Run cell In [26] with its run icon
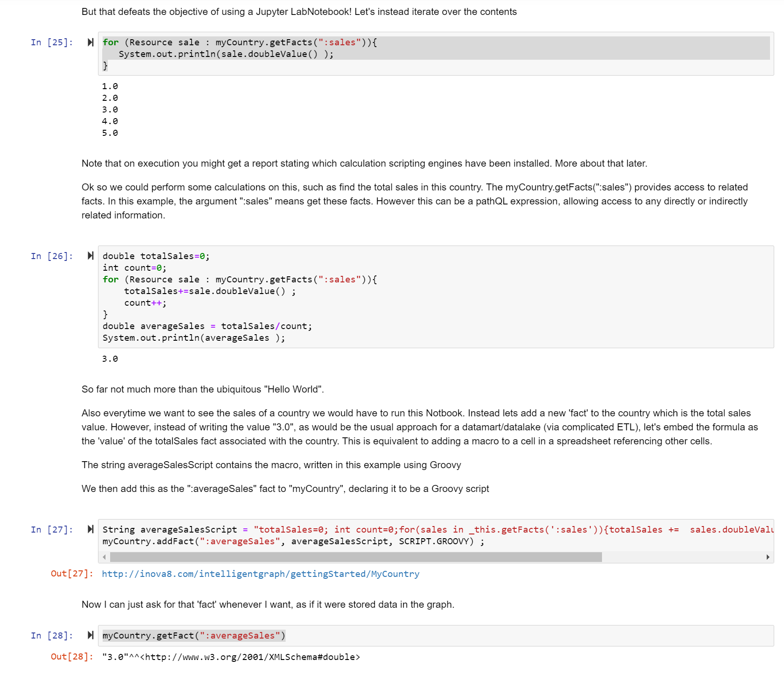Viewport: 784px width, 674px height. [x=91, y=256]
